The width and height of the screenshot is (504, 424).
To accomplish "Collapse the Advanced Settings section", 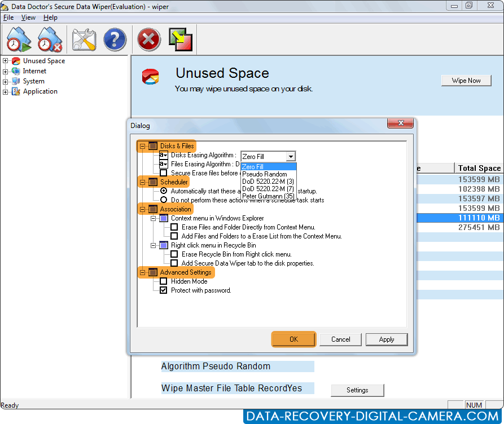I will pos(142,272).
